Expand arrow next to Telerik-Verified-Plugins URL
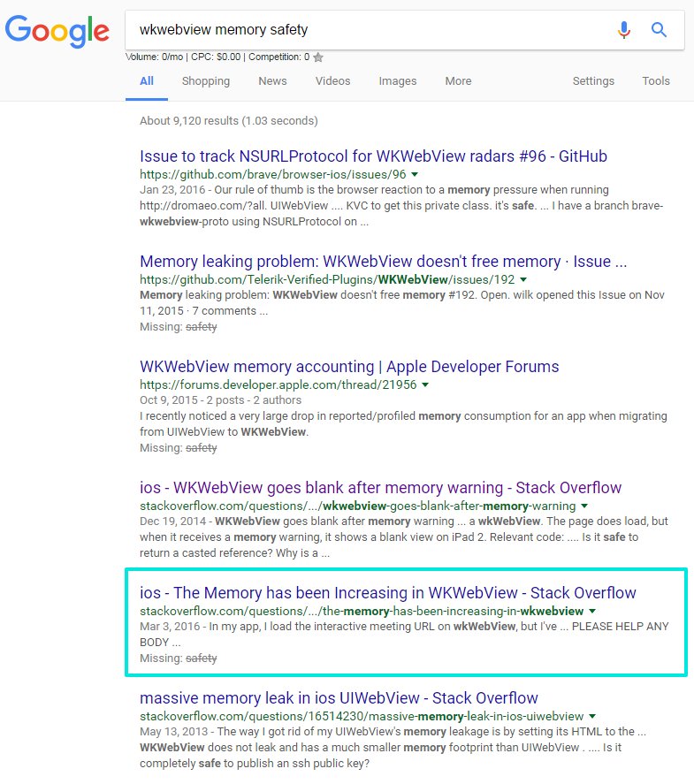Screen dimensions: 694x784 tap(523, 279)
